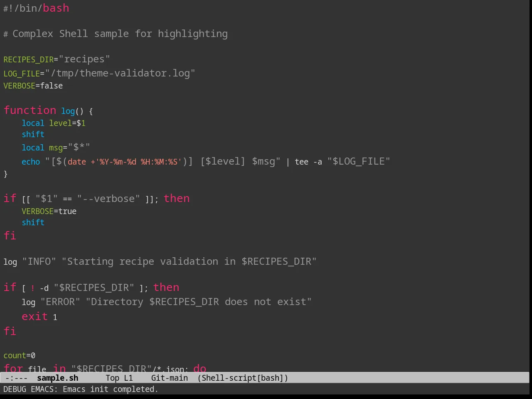This screenshot has width=532, height=399.
Task: Click the first fi keyword
Action: coord(10,236)
